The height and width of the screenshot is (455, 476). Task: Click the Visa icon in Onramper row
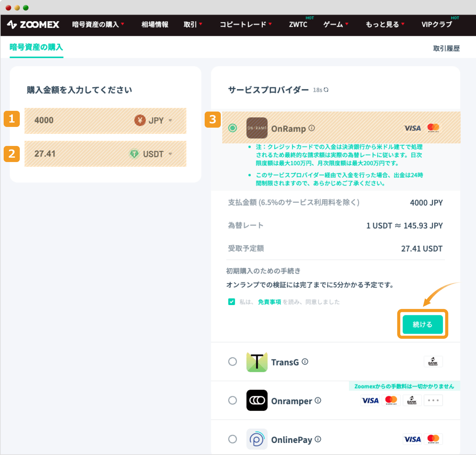[x=370, y=401]
